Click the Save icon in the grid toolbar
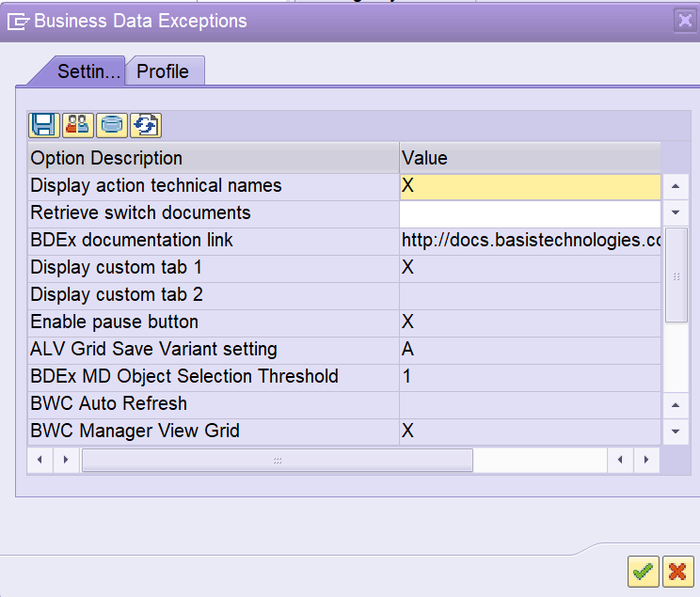 [43, 125]
